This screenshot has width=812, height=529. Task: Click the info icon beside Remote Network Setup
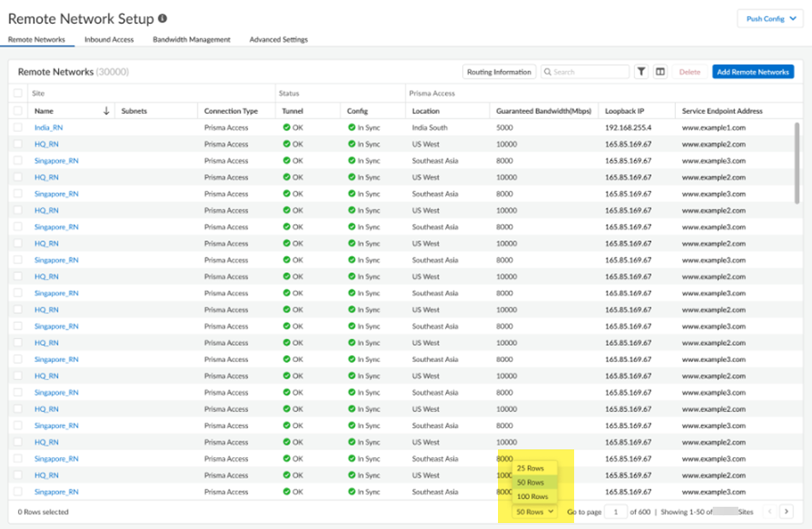pyautogui.click(x=163, y=18)
